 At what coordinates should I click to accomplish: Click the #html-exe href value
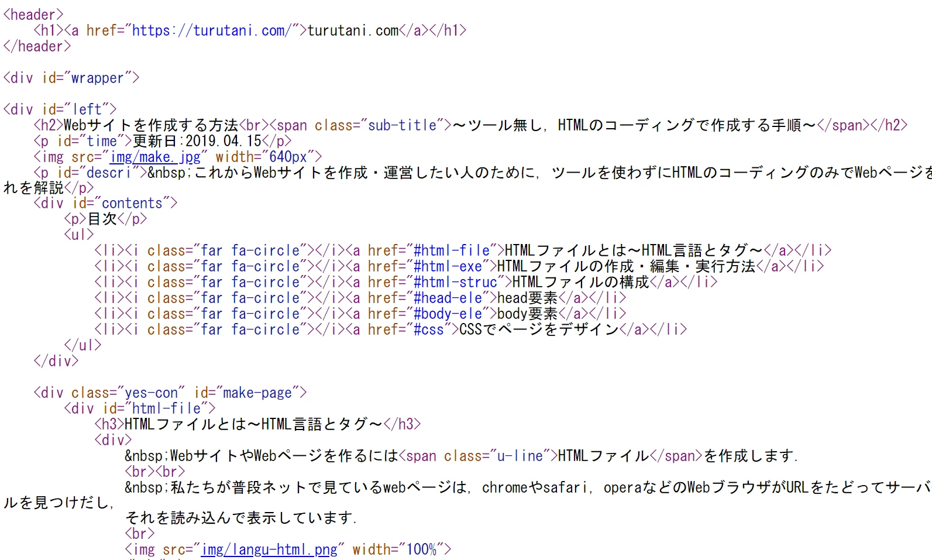448,267
